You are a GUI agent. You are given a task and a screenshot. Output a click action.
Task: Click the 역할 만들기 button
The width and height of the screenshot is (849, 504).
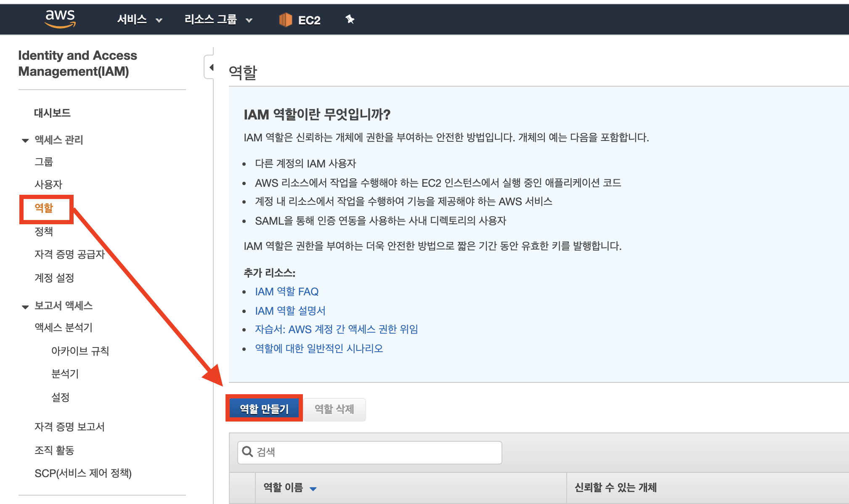[x=264, y=409]
